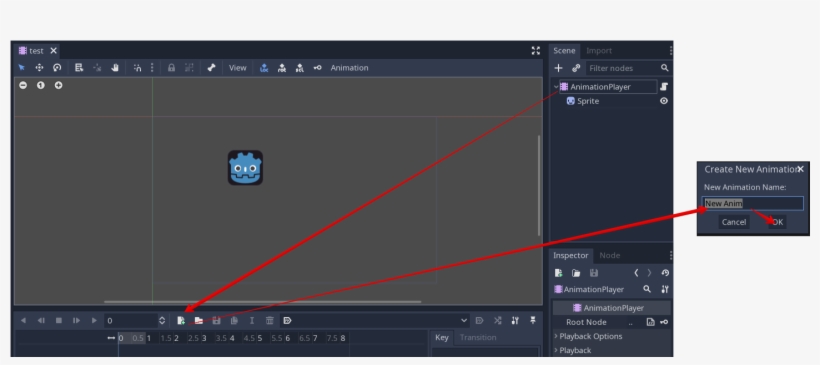The height and width of the screenshot is (365, 820).
Task: Group selected object's children
Action: pyautogui.click(x=189, y=68)
